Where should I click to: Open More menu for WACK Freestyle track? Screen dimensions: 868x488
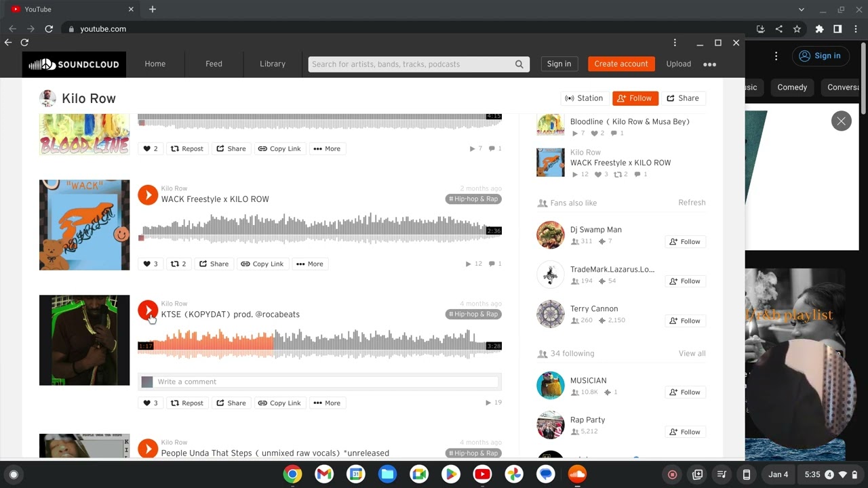(310, 264)
